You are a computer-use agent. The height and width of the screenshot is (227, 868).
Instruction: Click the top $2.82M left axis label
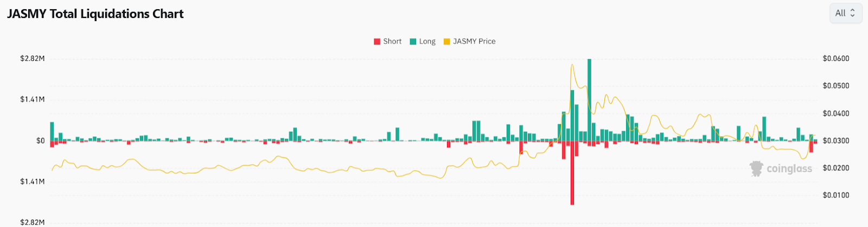coord(33,59)
